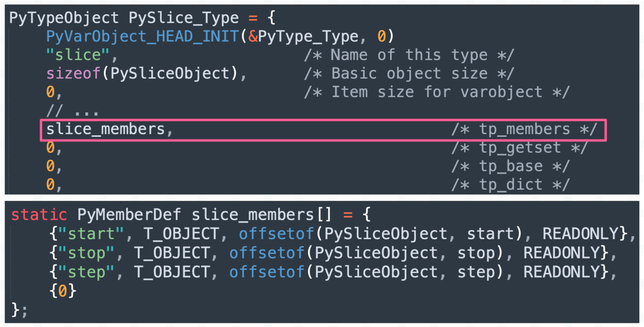The height and width of the screenshot is (327, 644).
Task: Click the "slice" string literal
Action: point(78,55)
